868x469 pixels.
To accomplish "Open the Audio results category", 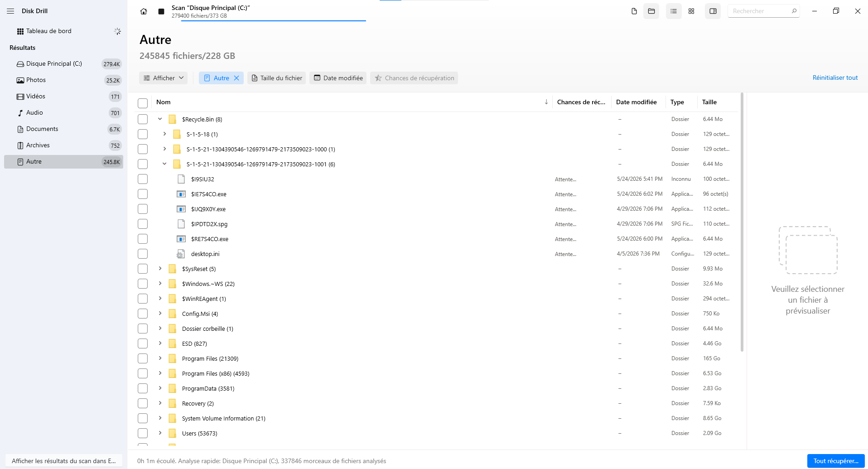I will pyautogui.click(x=63, y=113).
